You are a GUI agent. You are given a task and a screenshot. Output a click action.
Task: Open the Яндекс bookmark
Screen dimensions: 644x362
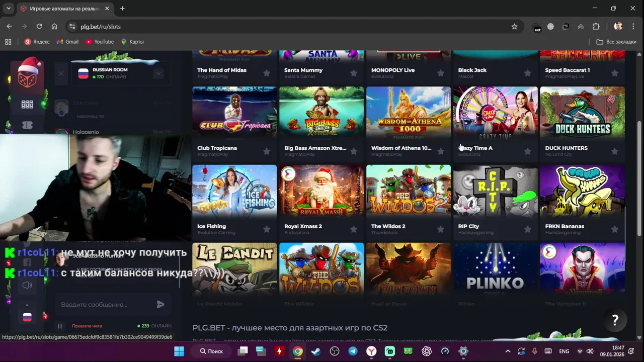click(x=37, y=42)
